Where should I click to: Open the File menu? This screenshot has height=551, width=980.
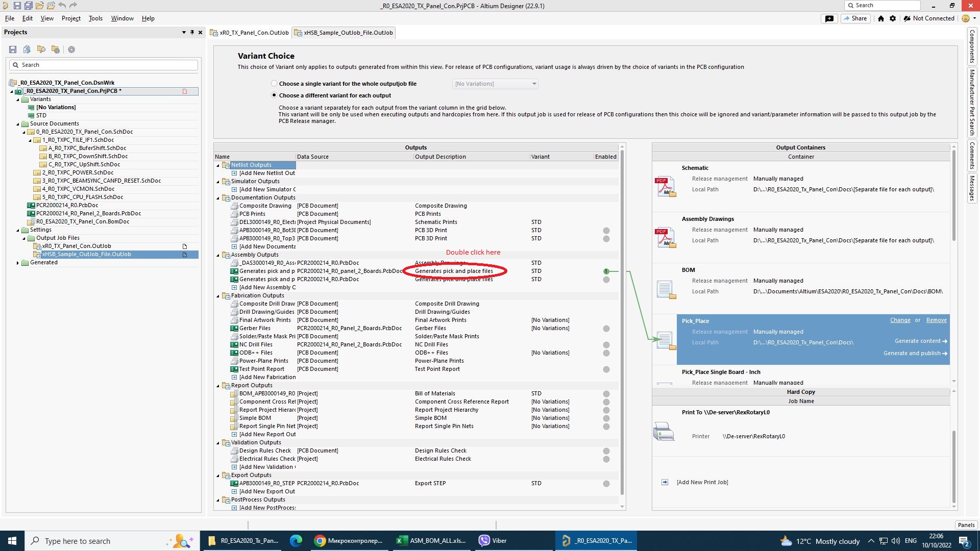tap(10, 18)
